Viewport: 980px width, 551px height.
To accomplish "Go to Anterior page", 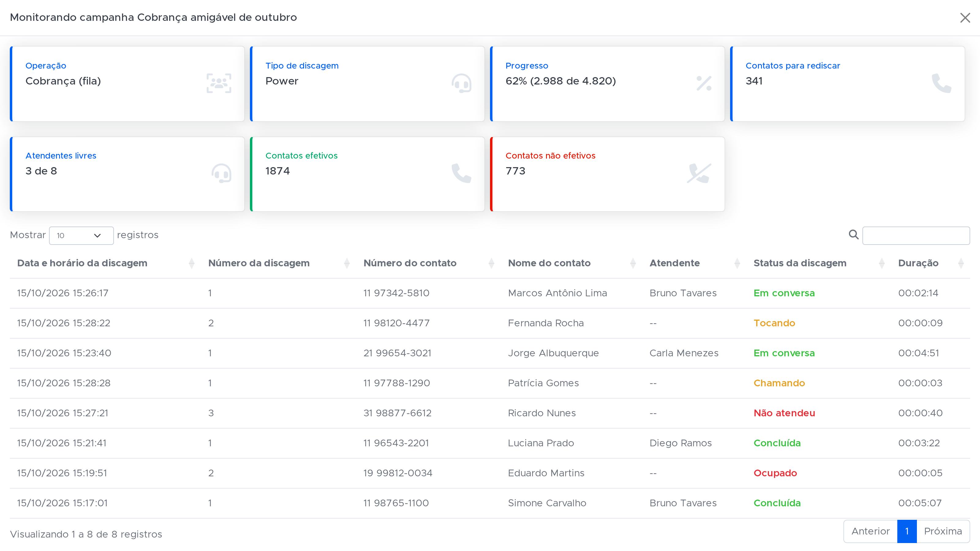I will click(870, 531).
